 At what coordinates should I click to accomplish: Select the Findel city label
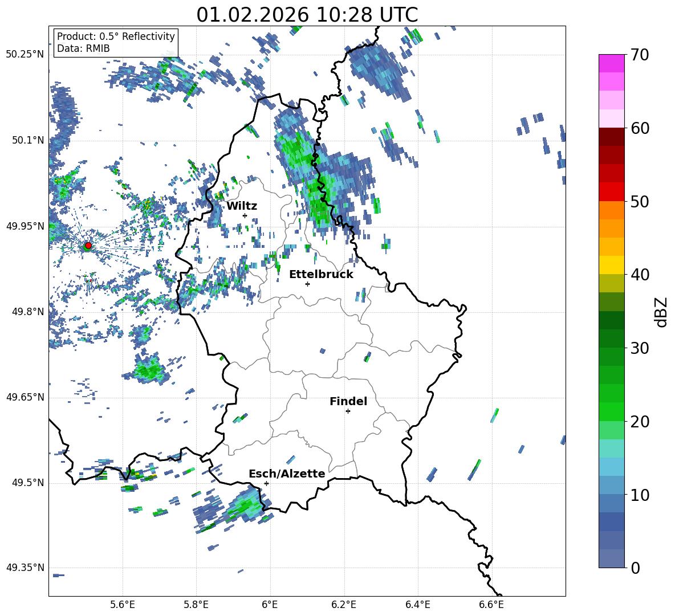[348, 401]
